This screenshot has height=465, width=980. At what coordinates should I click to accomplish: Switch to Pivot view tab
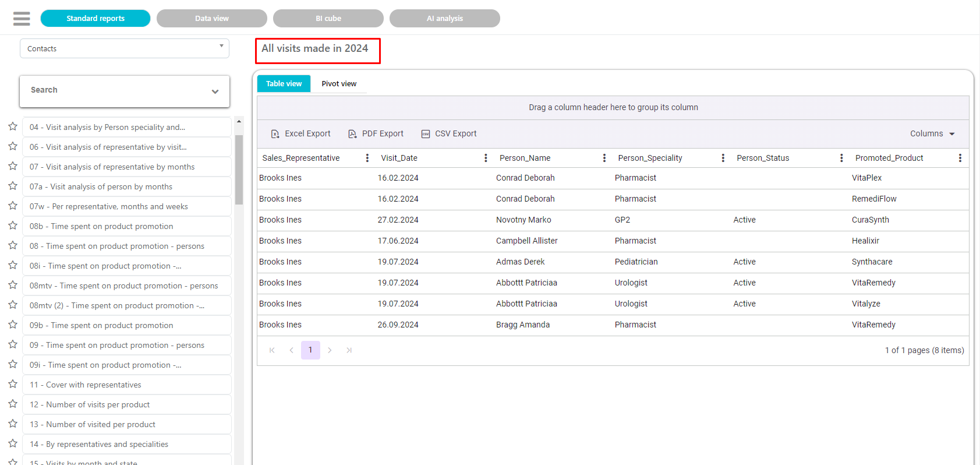click(x=339, y=84)
